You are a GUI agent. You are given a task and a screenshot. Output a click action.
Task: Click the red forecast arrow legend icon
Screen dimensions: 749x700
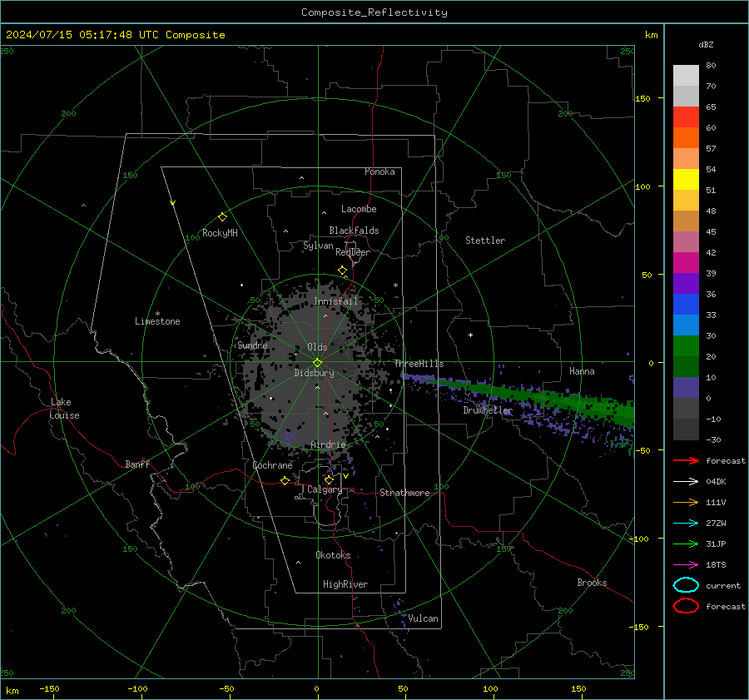(686, 460)
